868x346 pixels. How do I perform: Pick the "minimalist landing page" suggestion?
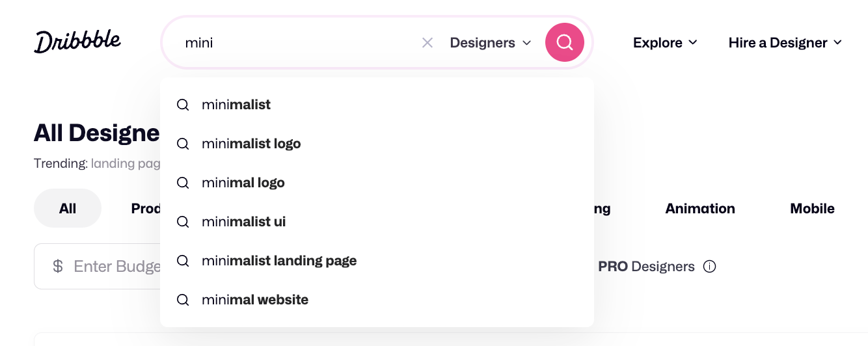pos(279,261)
